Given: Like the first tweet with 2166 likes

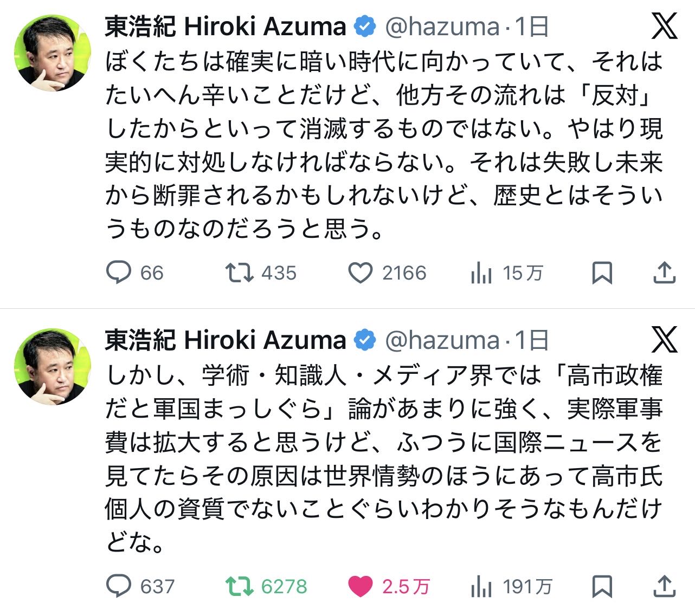Looking at the screenshot, I should (x=360, y=273).
